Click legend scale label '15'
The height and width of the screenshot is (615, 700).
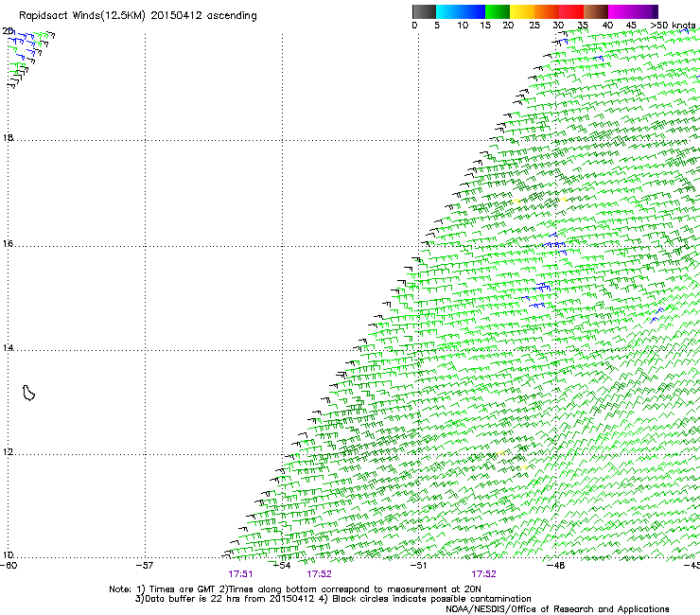pos(485,26)
